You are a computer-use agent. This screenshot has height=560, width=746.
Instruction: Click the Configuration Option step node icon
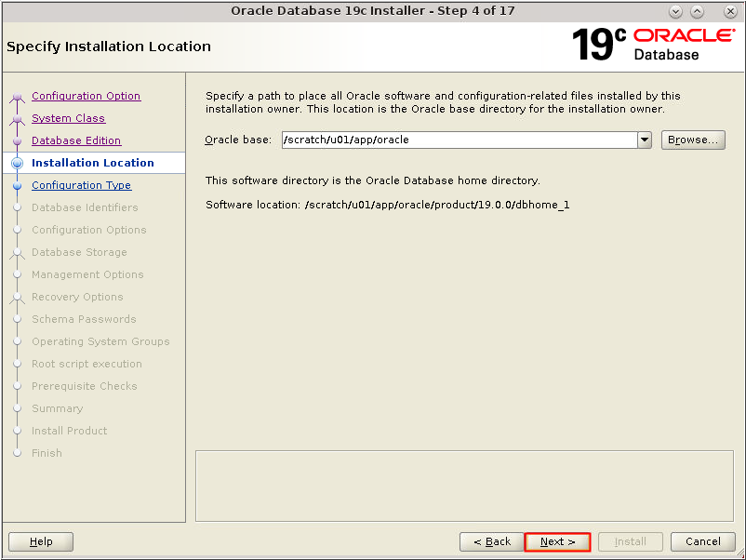tap(19, 96)
